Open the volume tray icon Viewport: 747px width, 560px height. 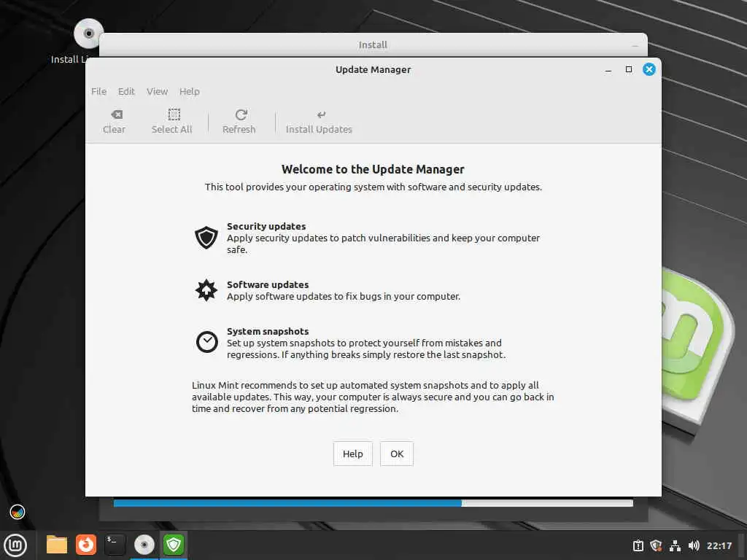(694, 545)
